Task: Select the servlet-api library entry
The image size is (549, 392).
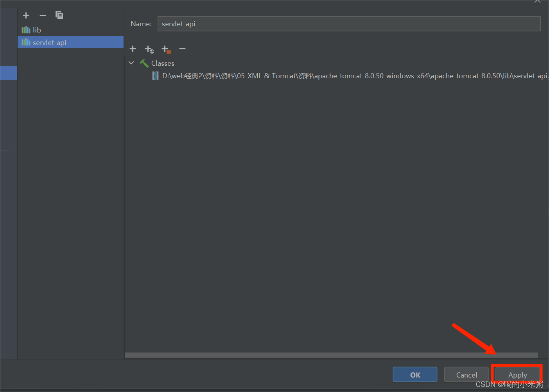Action: click(71, 42)
